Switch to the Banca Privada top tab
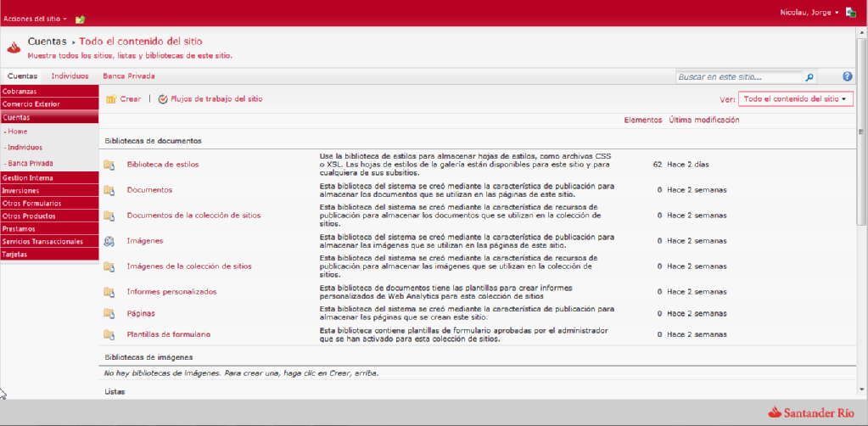868x426 pixels. [x=128, y=76]
